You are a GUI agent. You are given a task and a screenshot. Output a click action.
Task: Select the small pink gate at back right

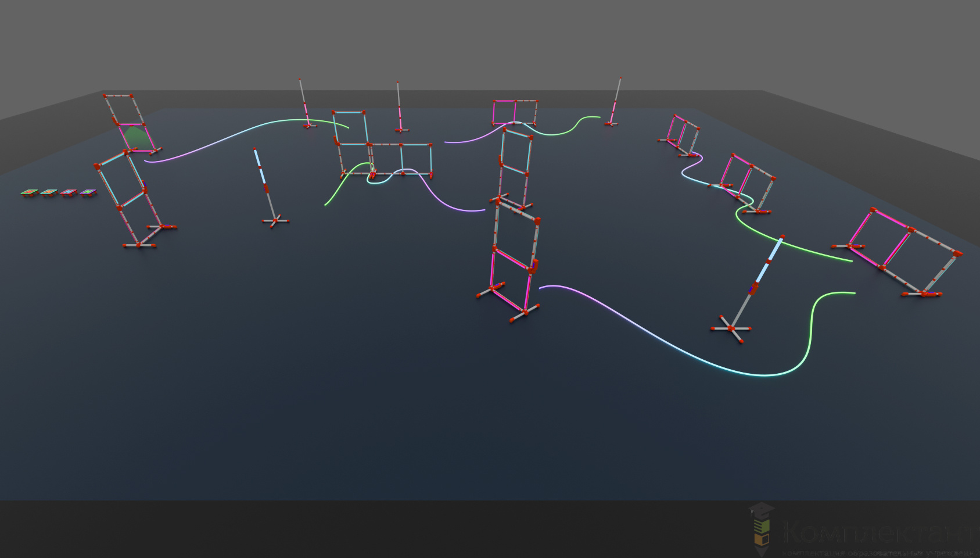coord(683,134)
